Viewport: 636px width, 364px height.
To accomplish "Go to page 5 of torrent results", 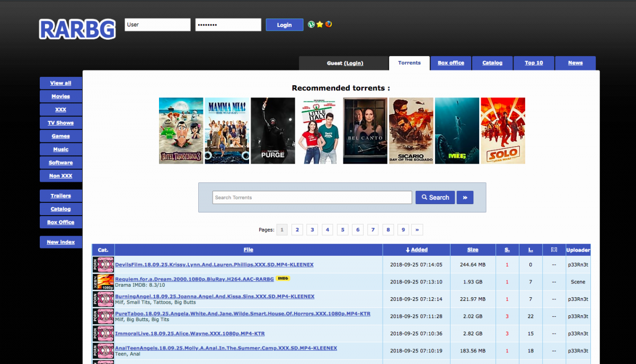I will point(342,229).
